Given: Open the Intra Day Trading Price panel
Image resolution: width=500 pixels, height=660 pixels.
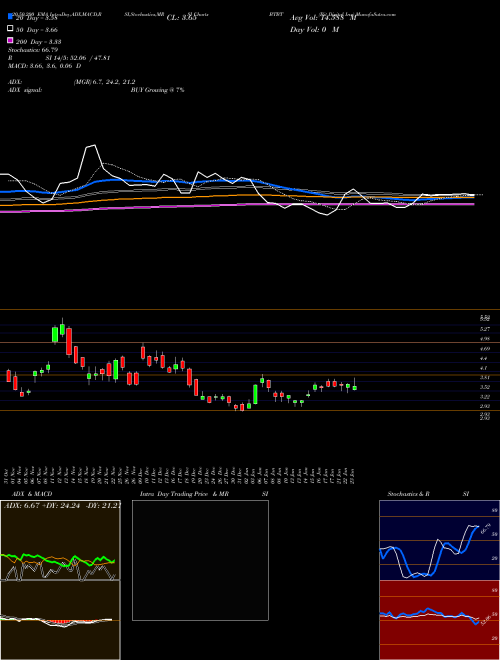Looking at the screenshot, I should [200, 560].
